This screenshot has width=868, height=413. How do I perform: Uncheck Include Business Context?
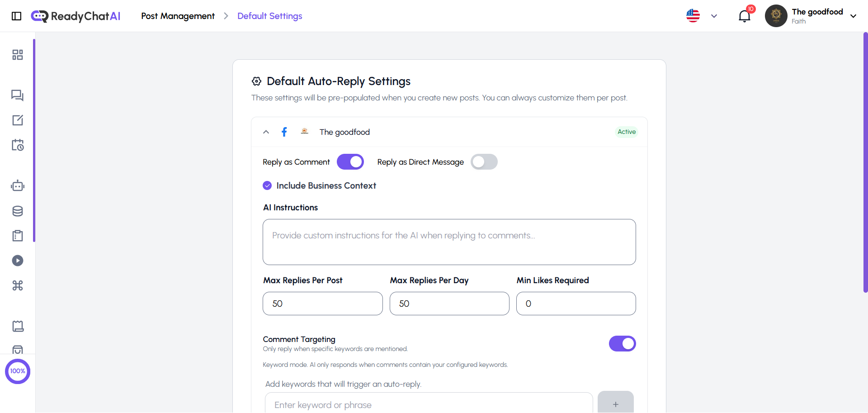267,185
